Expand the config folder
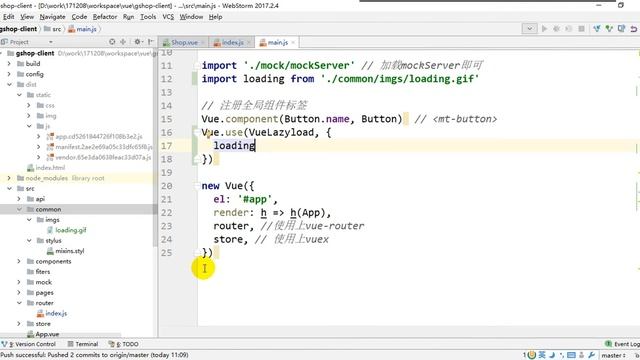 pos(9,74)
